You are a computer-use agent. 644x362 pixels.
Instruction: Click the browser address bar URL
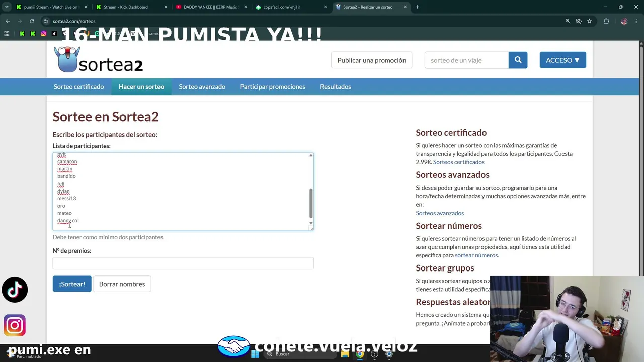point(74,21)
